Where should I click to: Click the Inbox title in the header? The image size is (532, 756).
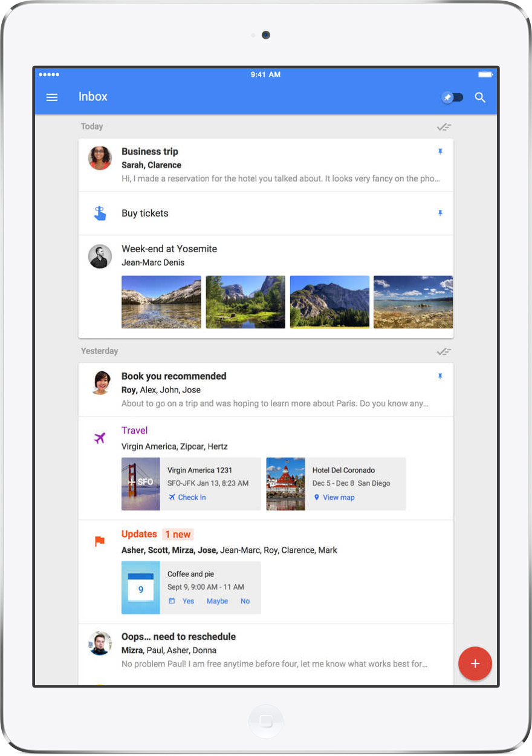coord(93,97)
